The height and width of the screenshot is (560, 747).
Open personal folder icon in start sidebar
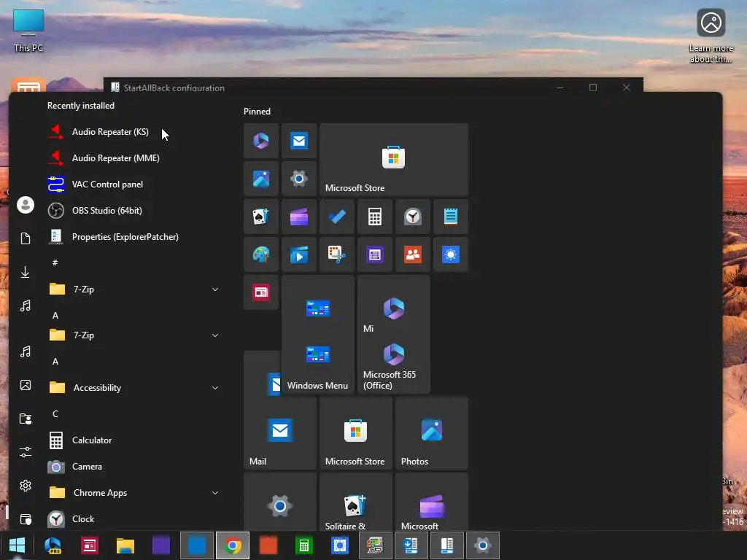(x=26, y=419)
